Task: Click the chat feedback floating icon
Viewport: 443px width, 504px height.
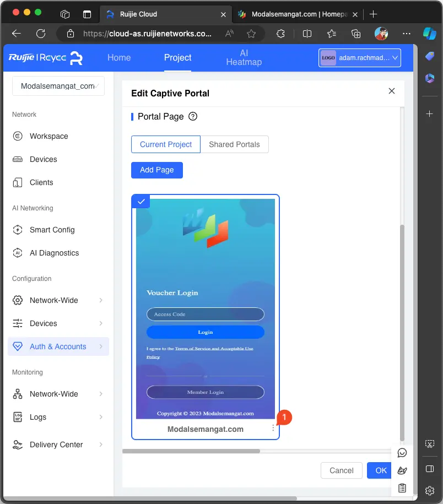Action: [402, 453]
